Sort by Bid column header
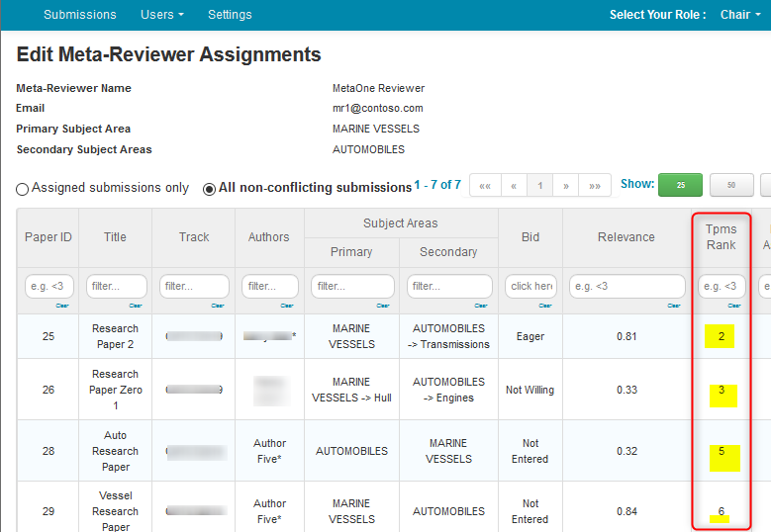The height and width of the screenshot is (532, 771). 530,237
